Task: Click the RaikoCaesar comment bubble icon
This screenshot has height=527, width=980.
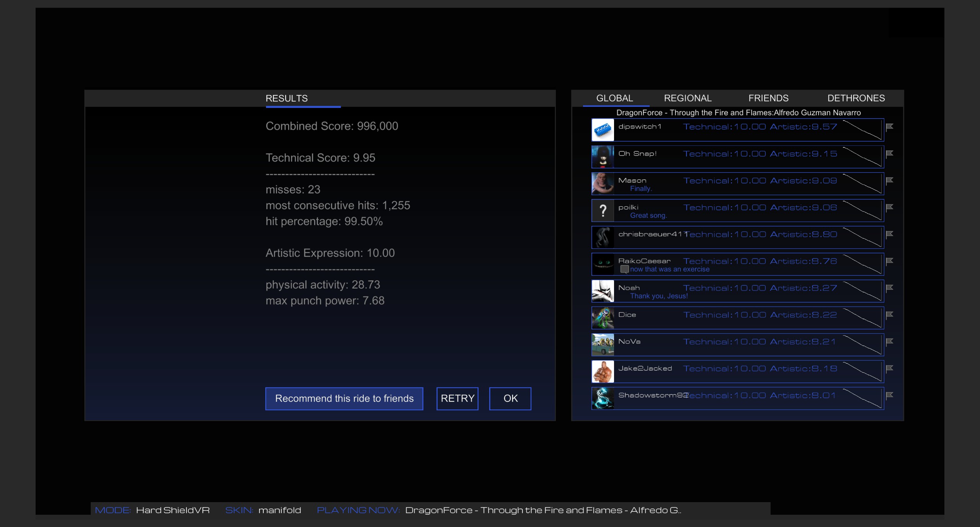Action: (x=624, y=269)
